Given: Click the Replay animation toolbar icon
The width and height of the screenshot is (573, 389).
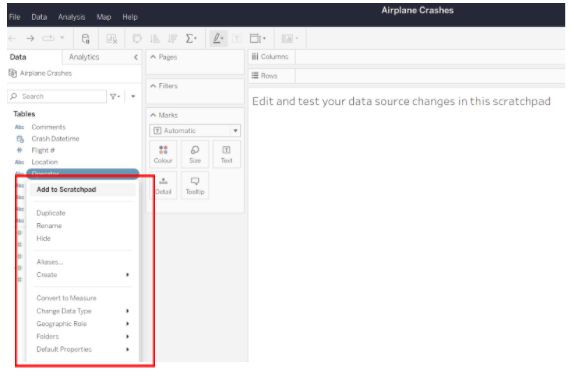Looking at the screenshot, I should point(48,38).
